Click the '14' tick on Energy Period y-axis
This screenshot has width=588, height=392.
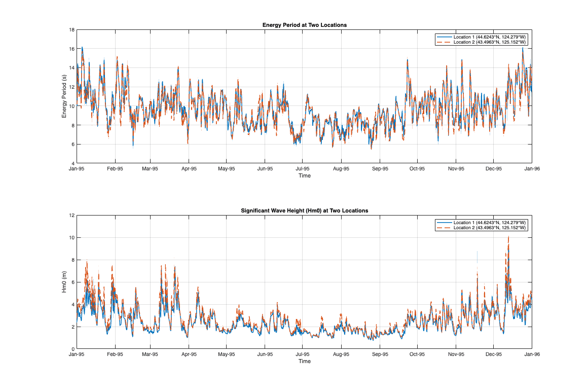click(x=72, y=68)
